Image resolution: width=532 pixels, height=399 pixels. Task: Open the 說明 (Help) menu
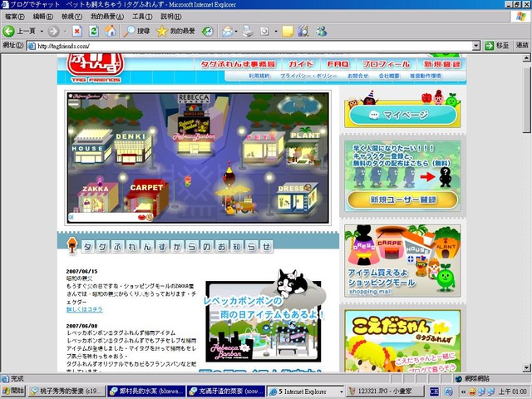[170, 17]
